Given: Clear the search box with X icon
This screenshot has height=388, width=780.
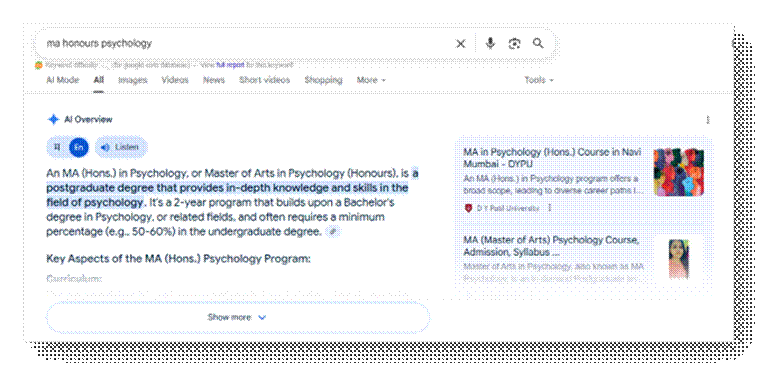Looking at the screenshot, I should (461, 44).
